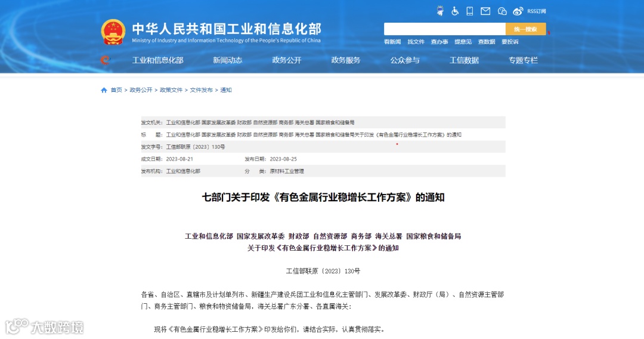
Task: Click the 统一搜索 search button
Action: tap(526, 29)
